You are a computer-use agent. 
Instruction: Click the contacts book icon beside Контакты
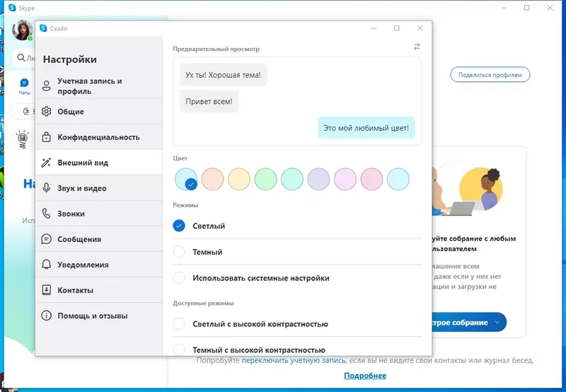46,290
